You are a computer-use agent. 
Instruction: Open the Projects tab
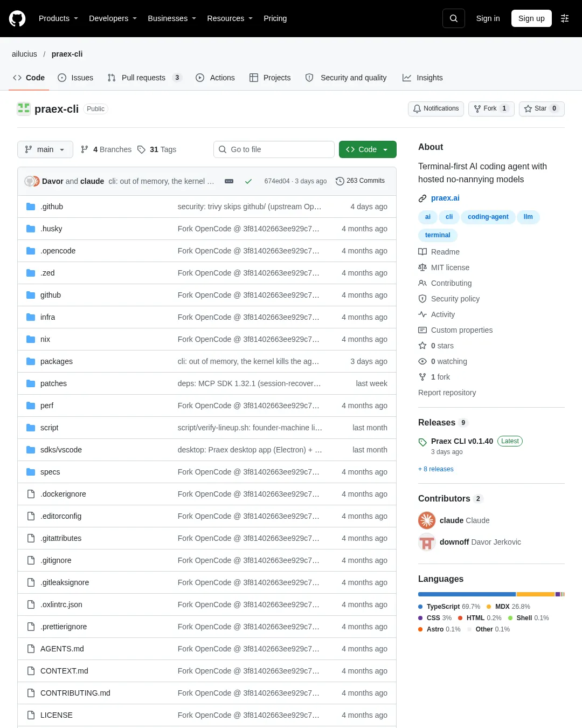(270, 78)
